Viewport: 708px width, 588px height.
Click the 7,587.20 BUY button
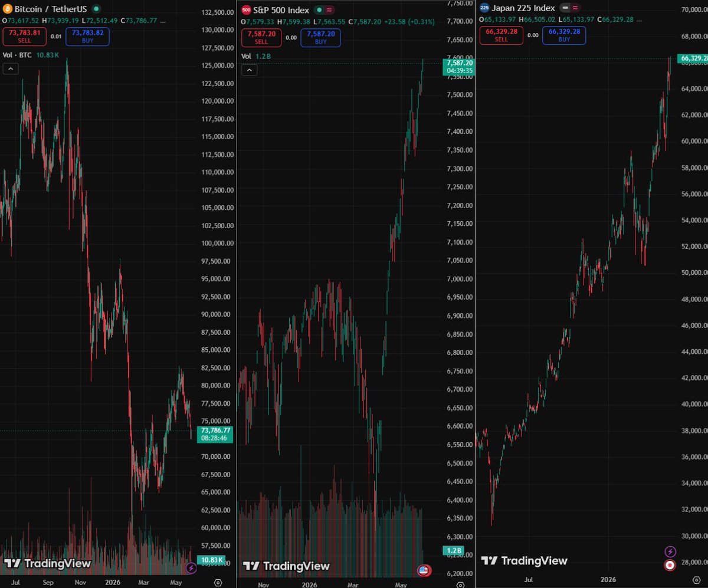(320, 38)
